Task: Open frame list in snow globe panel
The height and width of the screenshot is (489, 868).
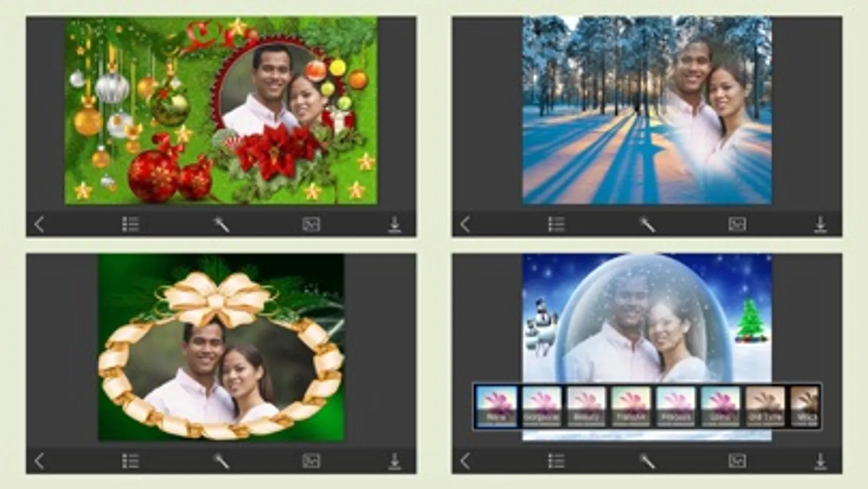Action: [556, 461]
